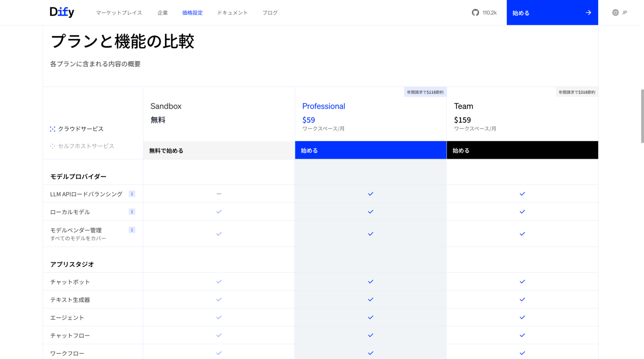Click the Team plan name
This screenshot has height=359, width=644.
pyautogui.click(x=464, y=106)
